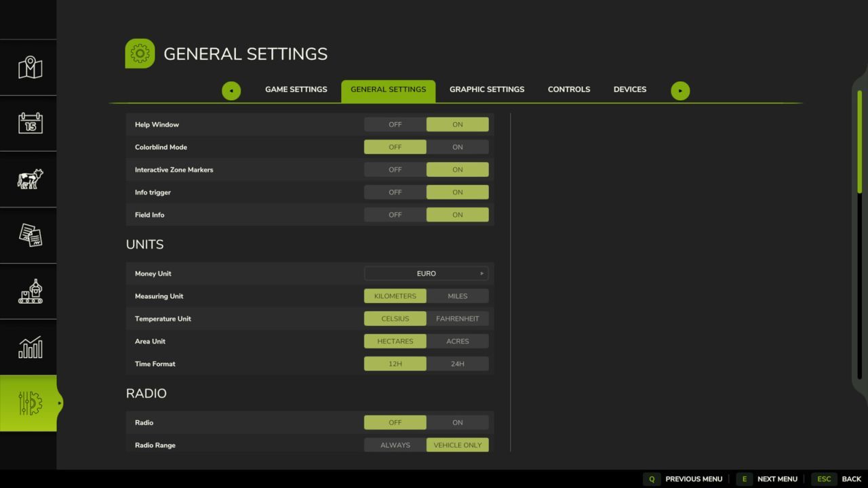This screenshot has height=488, width=868.
Task: Select the animals icon in the sidebar
Action: (28, 180)
